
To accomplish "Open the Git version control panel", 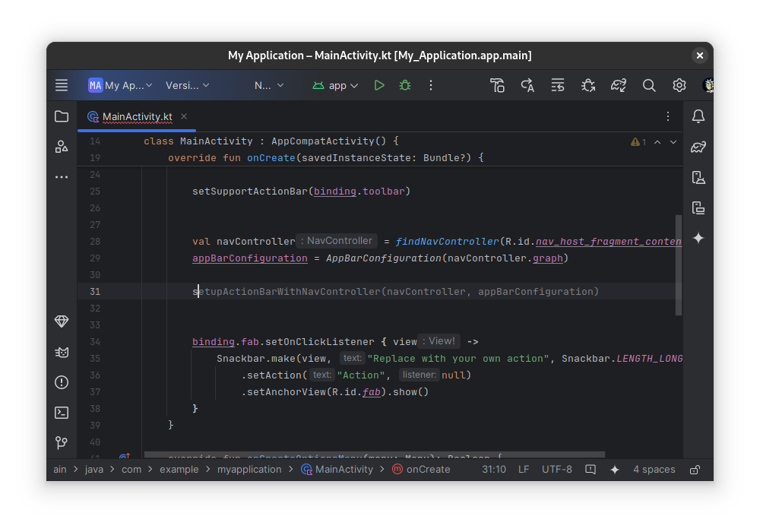I will click(61, 443).
